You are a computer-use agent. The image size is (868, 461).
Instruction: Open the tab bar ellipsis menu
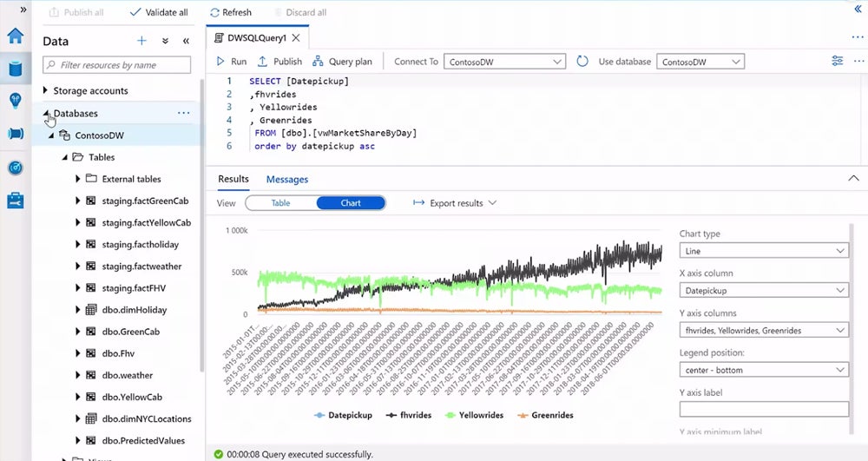tap(858, 37)
